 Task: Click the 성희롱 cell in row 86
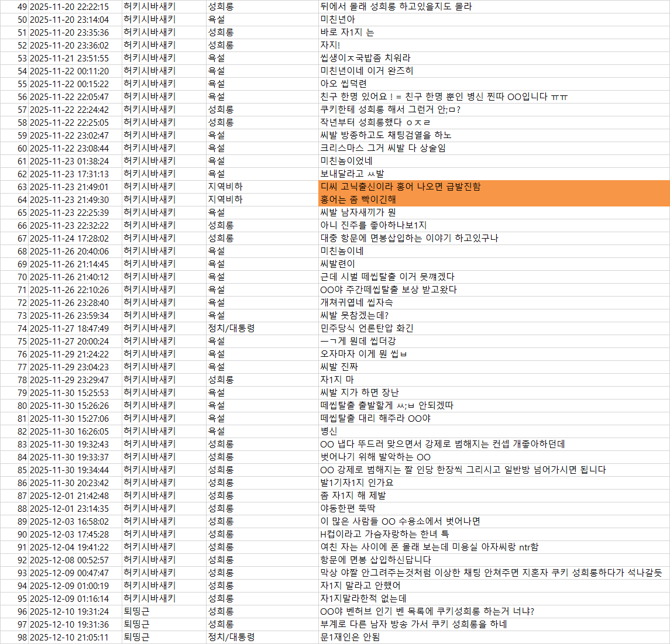(x=262, y=483)
